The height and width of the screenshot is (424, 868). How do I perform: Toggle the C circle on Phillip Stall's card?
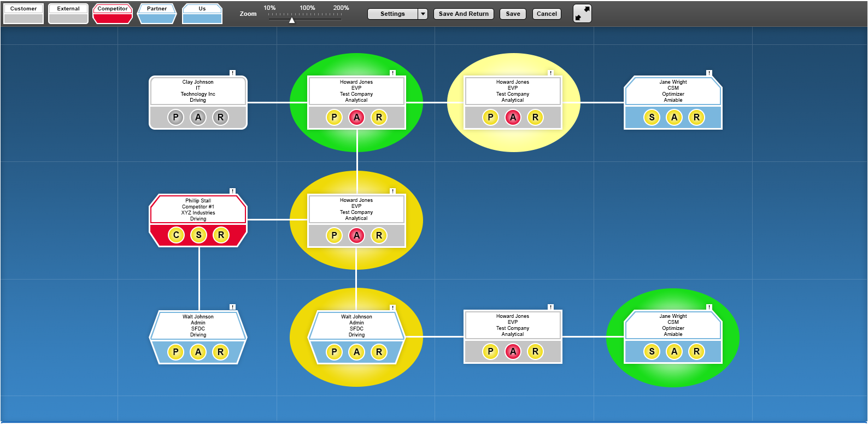point(176,235)
